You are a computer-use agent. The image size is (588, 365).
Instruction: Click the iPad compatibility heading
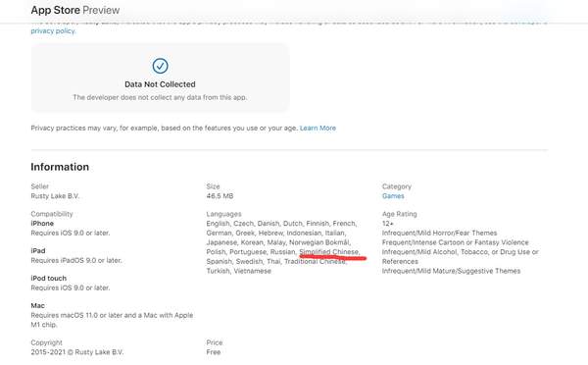point(38,251)
